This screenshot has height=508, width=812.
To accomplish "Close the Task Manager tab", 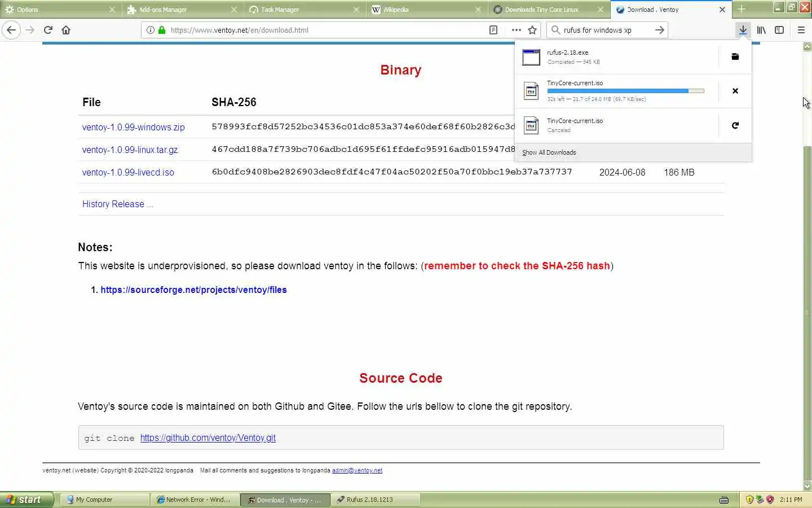I will [356, 10].
